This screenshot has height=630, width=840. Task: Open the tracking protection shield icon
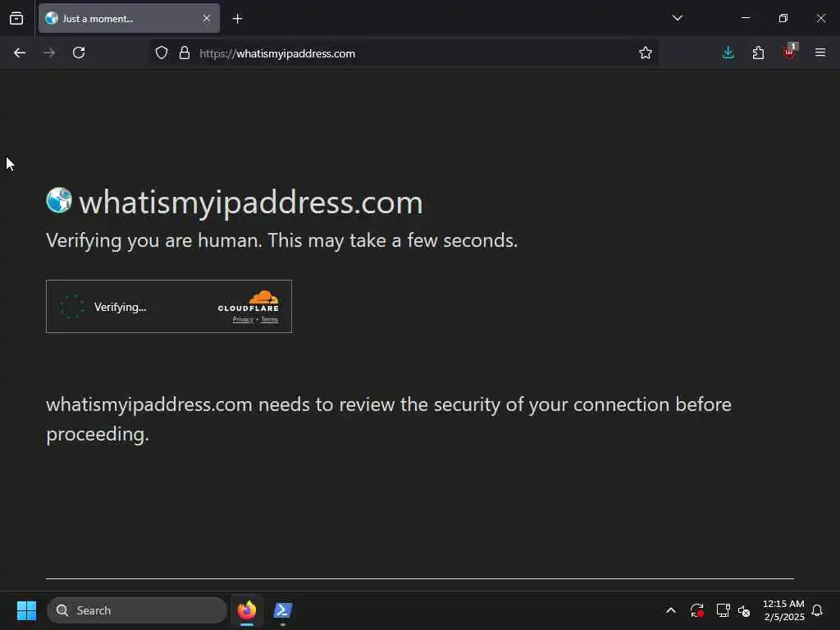click(x=162, y=53)
